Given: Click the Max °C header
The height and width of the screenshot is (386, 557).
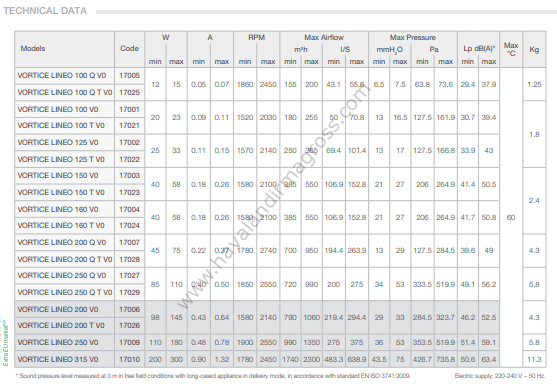Looking at the screenshot, I should [x=511, y=49].
